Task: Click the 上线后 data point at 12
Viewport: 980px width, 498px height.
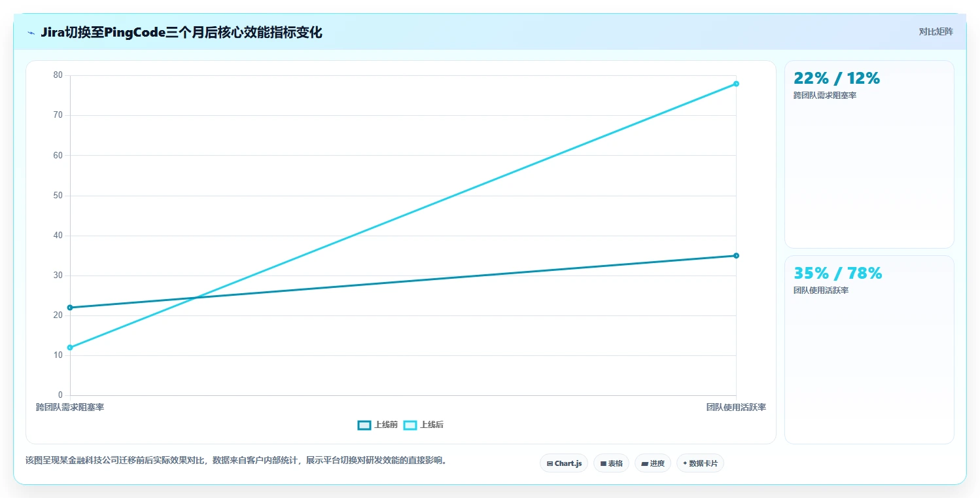Action: click(70, 347)
